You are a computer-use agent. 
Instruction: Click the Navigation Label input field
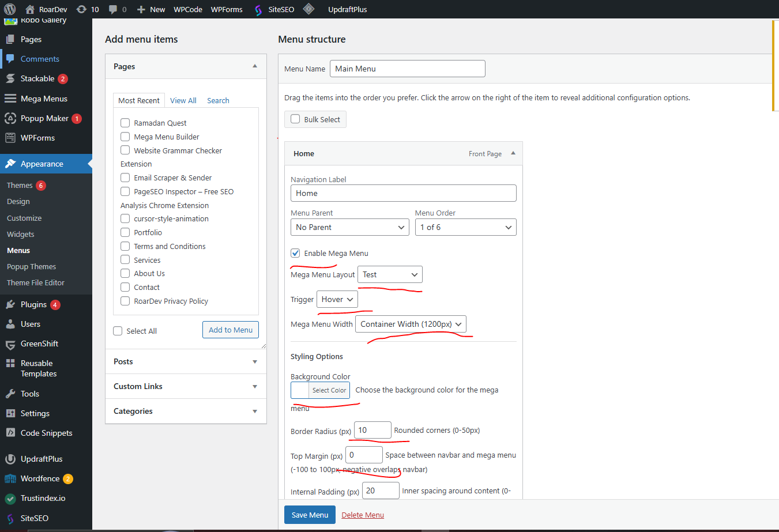click(403, 193)
